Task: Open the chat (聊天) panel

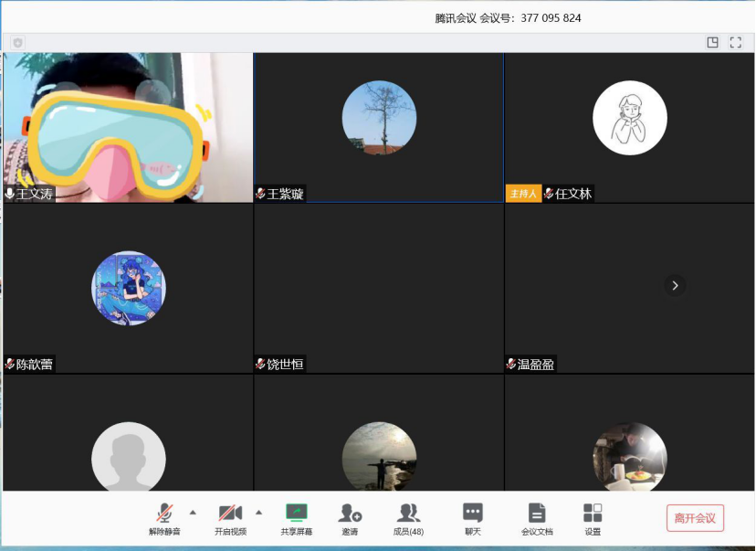Action: [472, 514]
